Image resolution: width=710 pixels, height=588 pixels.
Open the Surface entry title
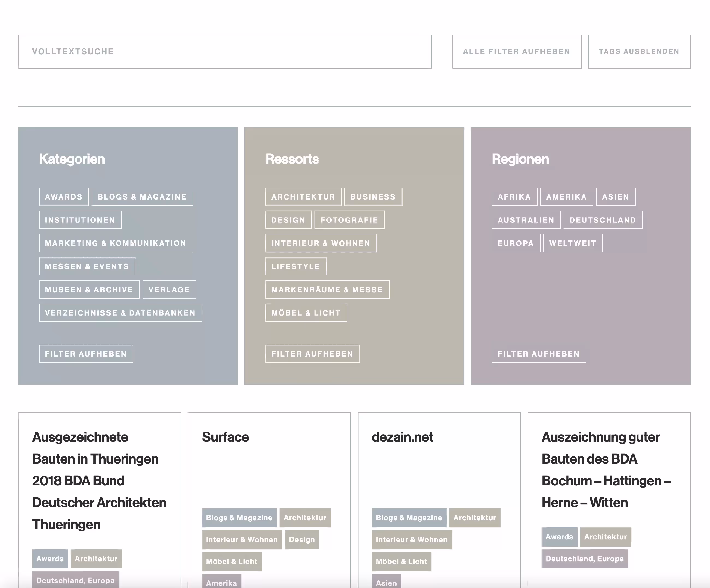[225, 437]
